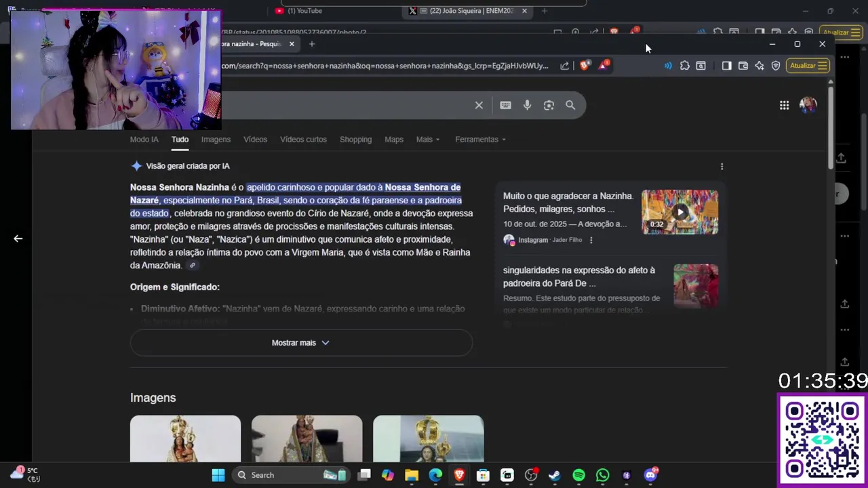Click the 'Origem e Significado:' heading

tap(175, 287)
